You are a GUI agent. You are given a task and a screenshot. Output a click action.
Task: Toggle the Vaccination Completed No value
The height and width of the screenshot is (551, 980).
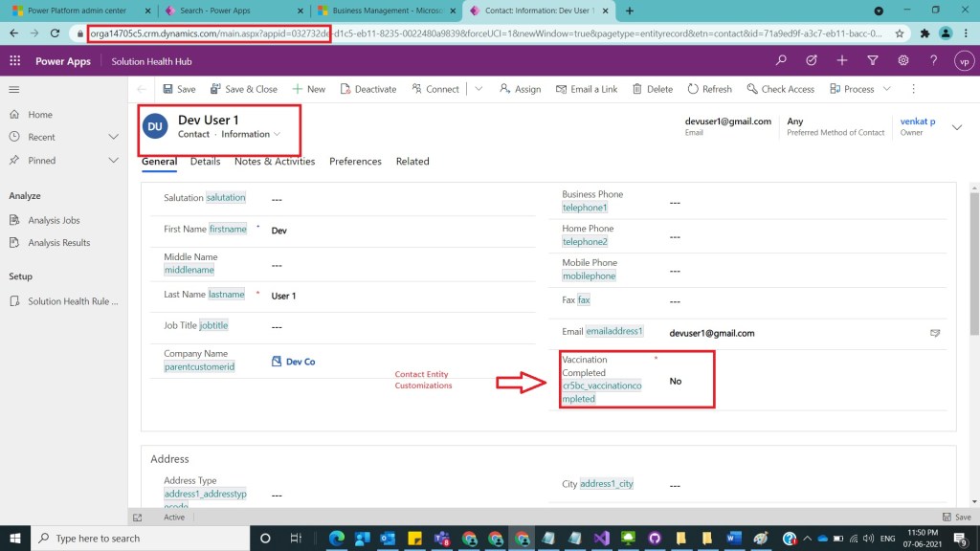point(676,381)
